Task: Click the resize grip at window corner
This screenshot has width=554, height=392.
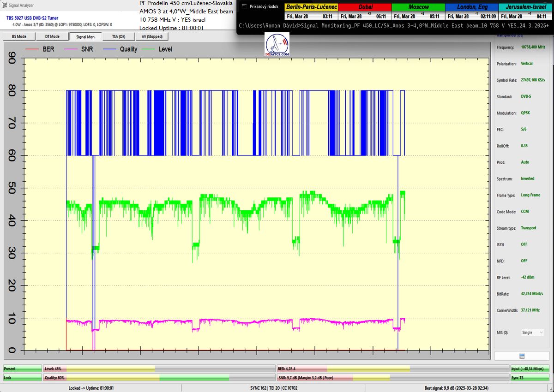Action: (551, 389)
